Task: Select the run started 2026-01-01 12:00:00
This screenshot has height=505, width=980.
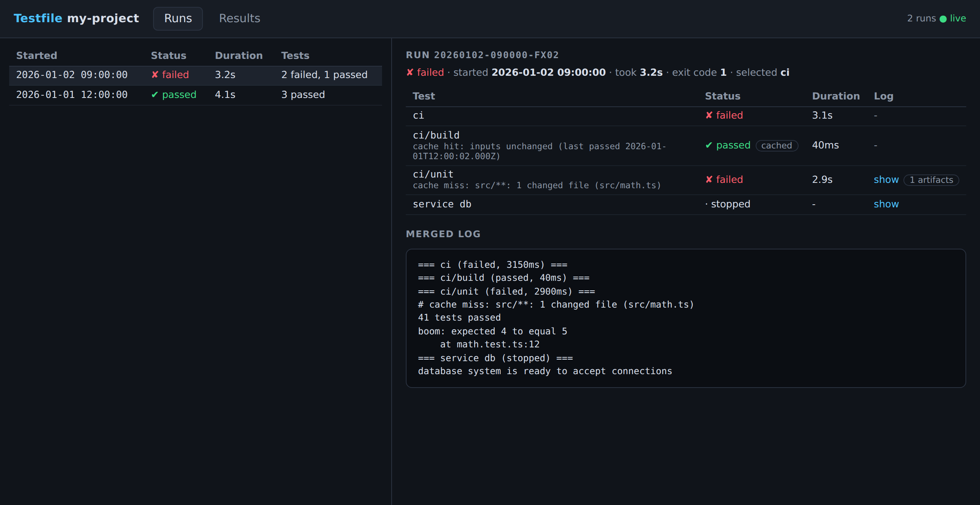Action: click(196, 95)
